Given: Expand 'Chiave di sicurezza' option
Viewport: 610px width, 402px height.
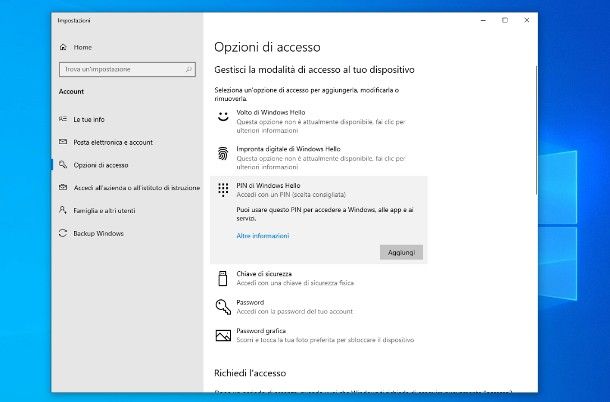Looking at the screenshot, I should point(319,279).
